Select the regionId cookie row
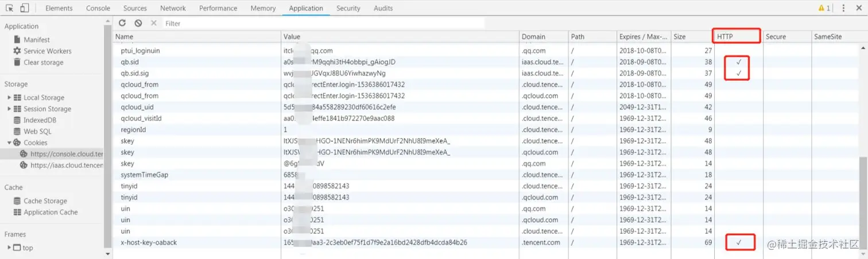This screenshot has width=868, height=259. pos(486,130)
